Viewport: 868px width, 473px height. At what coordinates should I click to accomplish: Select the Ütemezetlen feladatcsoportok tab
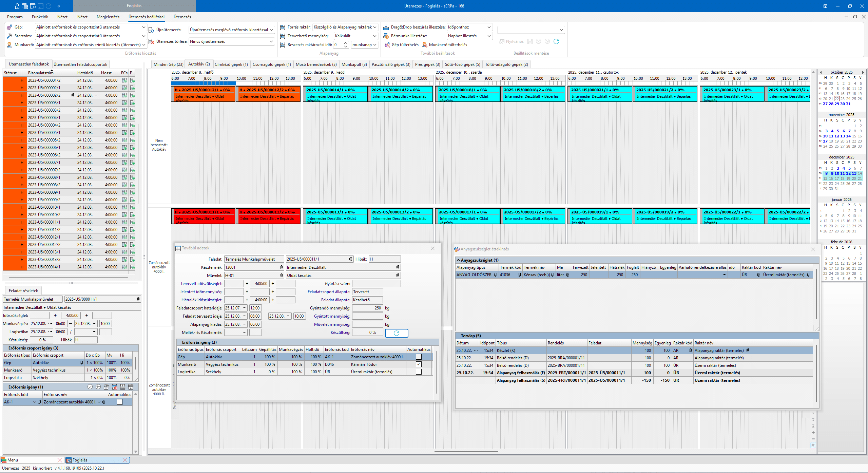pyautogui.click(x=80, y=64)
